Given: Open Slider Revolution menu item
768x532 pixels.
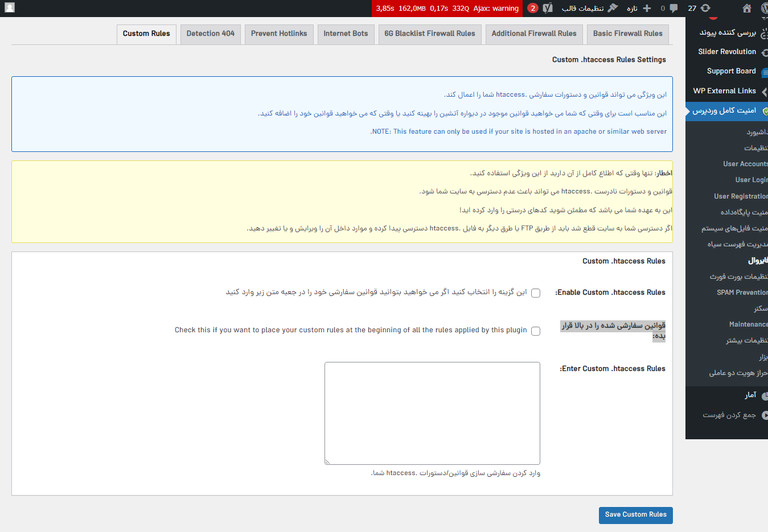Looking at the screenshot, I should [x=727, y=52].
